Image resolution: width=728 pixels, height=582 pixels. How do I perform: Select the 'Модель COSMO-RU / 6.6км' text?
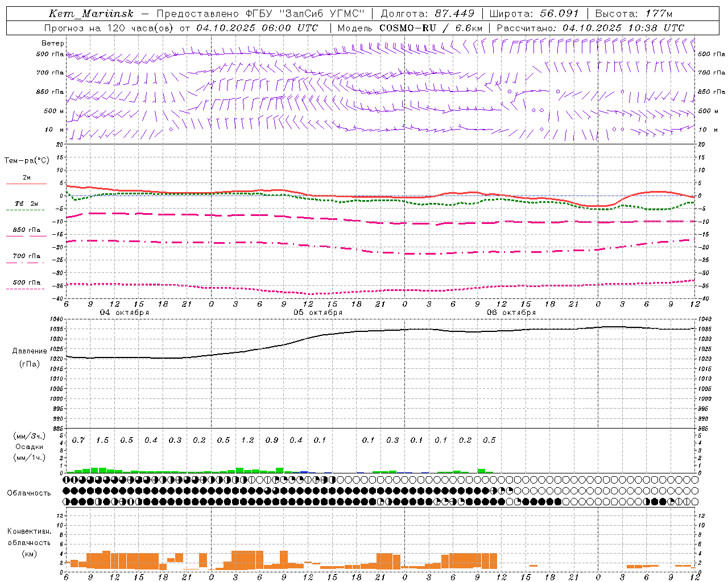pos(410,28)
